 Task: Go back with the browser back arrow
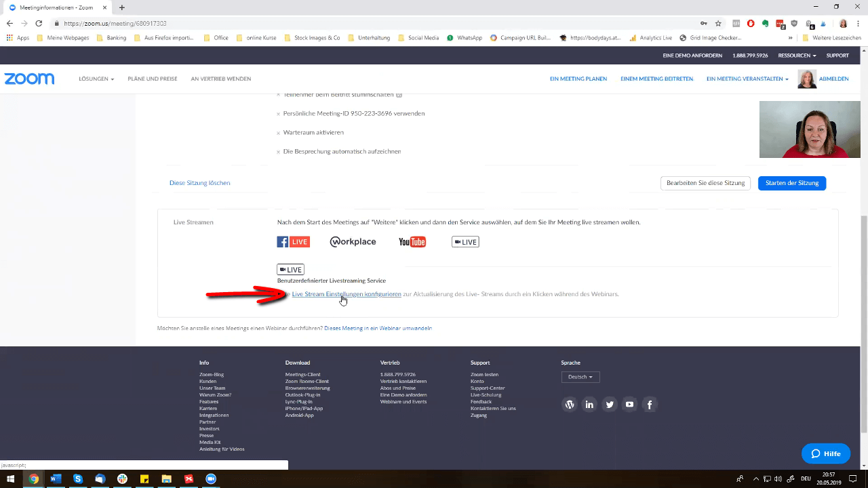[9, 23]
